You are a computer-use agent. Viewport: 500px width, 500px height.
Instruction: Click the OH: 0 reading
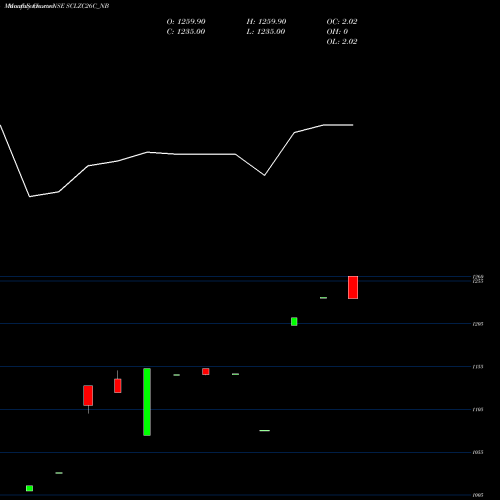click(337, 32)
